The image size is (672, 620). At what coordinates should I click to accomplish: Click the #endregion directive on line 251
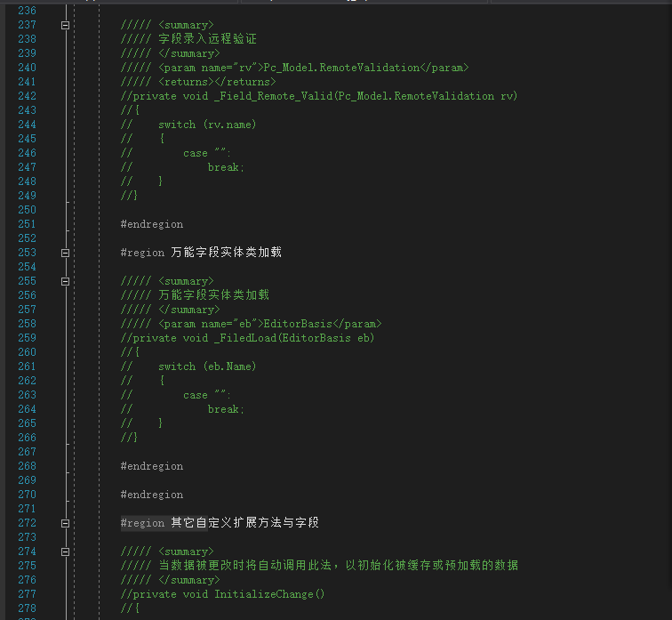click(151, 224)
